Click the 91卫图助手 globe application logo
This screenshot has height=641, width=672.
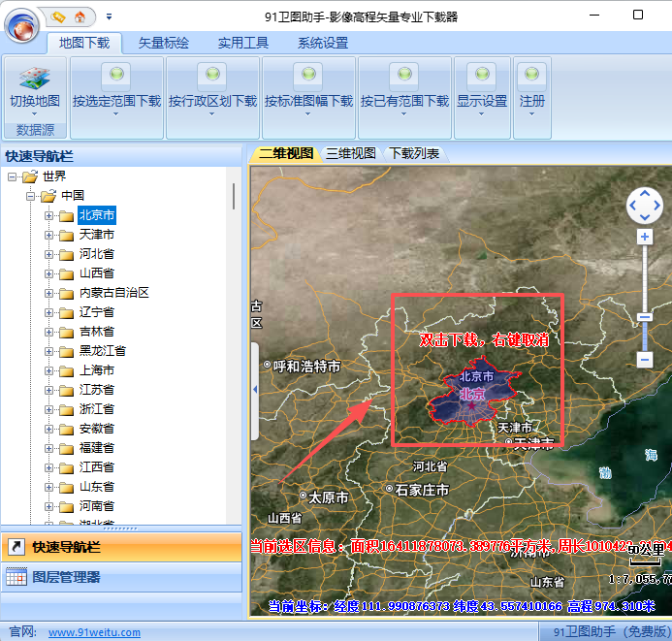(22, 26)
